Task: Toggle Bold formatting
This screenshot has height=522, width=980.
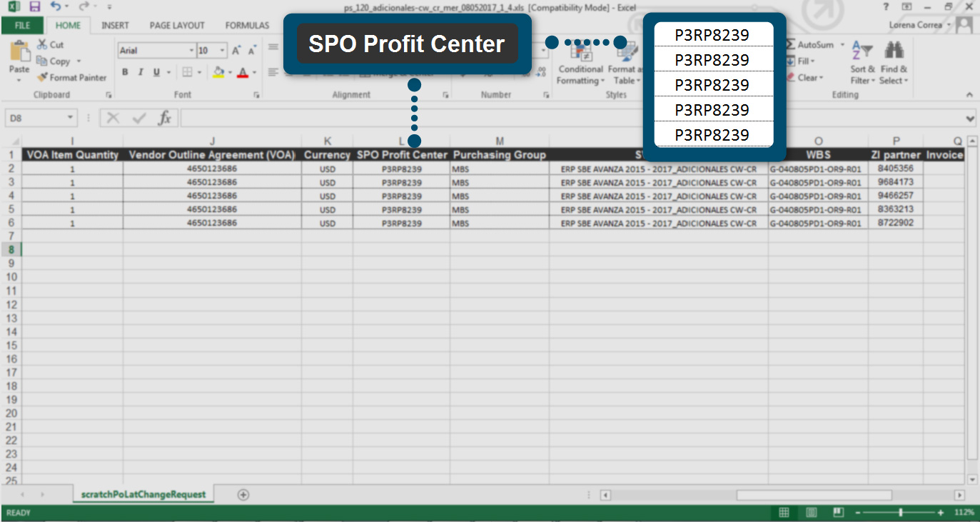Action: pos(126,72)
